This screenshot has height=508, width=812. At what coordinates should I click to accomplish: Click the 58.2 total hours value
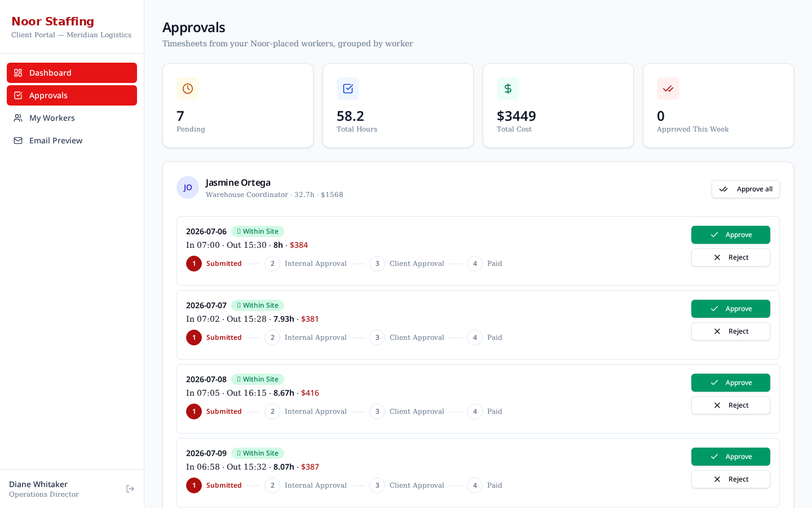pos(350,116)
